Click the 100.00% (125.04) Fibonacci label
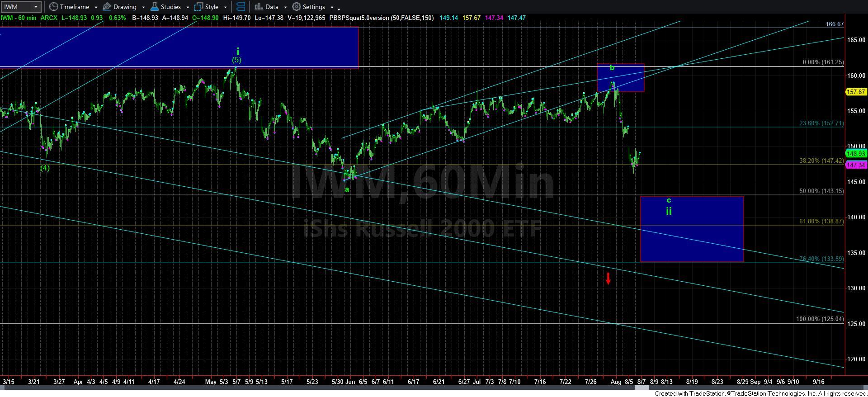 [x=820, y=319]
